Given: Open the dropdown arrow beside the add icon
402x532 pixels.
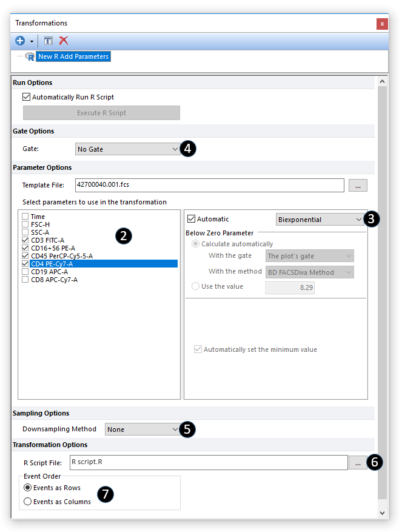Looking at the screenshot, I should pos(31,41).
